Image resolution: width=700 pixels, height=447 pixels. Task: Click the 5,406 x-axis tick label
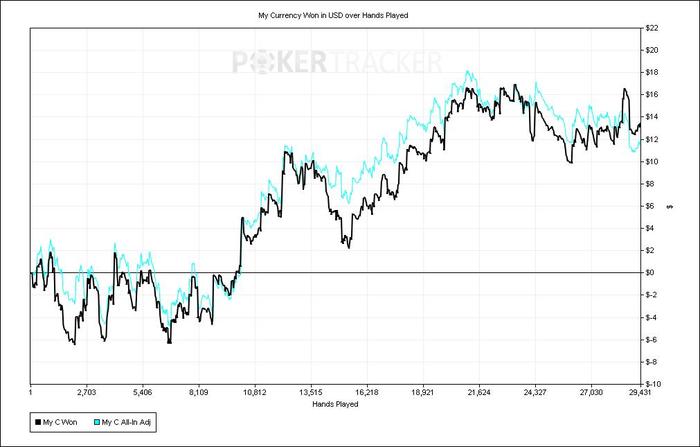click(x=143, y=393)
